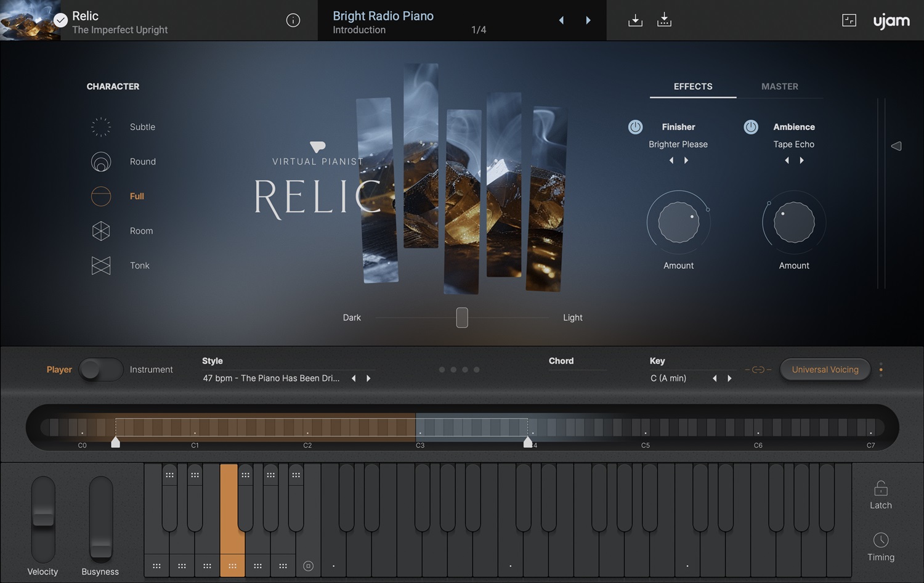Click the Full character label

point(137,196)
